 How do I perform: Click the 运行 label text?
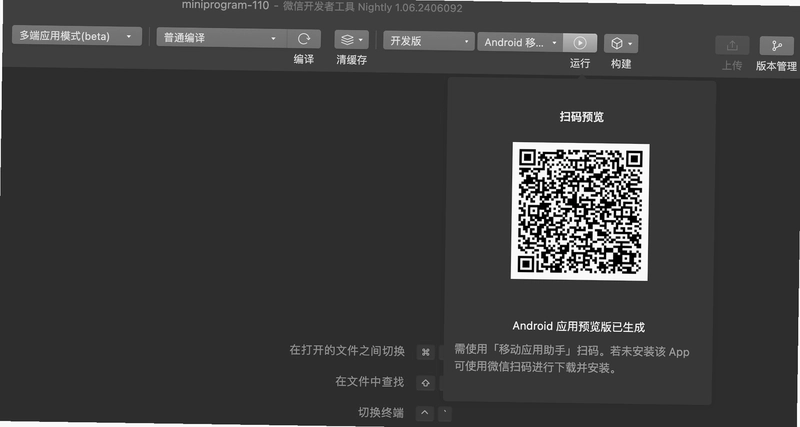(580, 63)
